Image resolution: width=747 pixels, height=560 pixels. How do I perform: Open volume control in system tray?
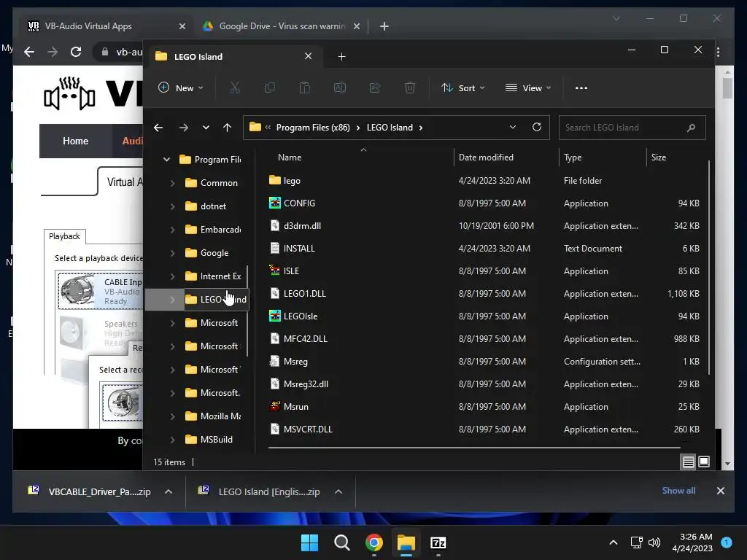pyautogui.click(x=654, y=542)
